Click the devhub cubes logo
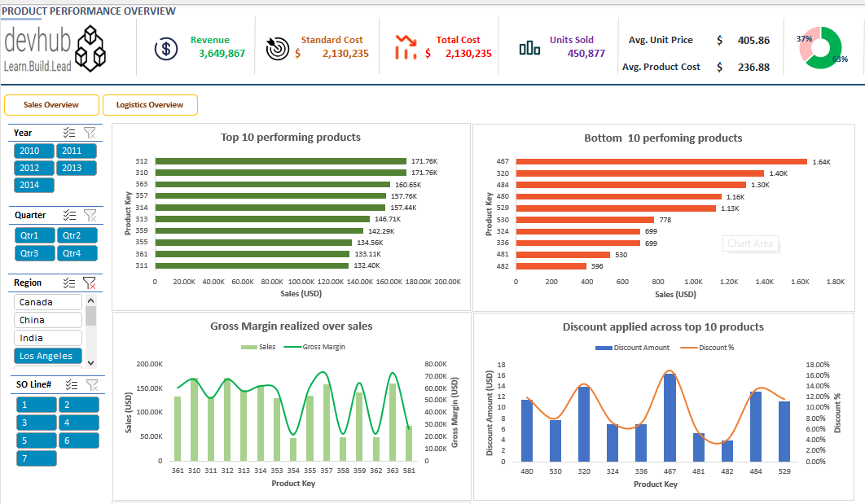Image resolution: width=865 pixels, height=504 pixels. pos(90,49)
